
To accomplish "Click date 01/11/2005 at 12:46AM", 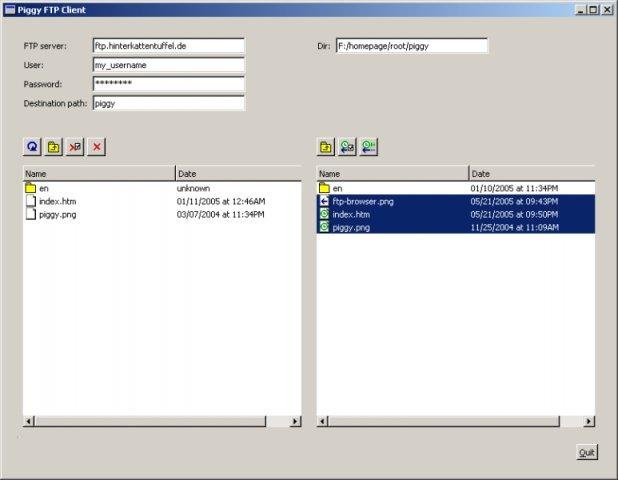I will [221, 201].
